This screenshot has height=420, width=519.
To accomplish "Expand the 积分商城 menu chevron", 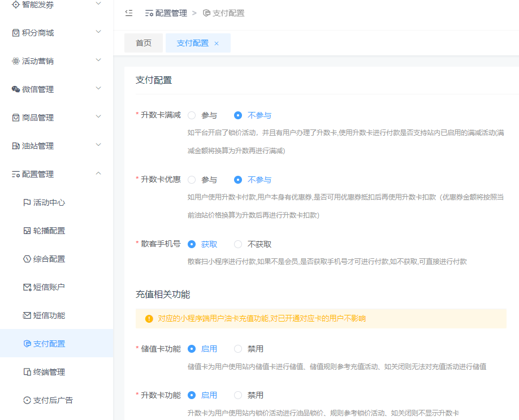I will 98,32.
